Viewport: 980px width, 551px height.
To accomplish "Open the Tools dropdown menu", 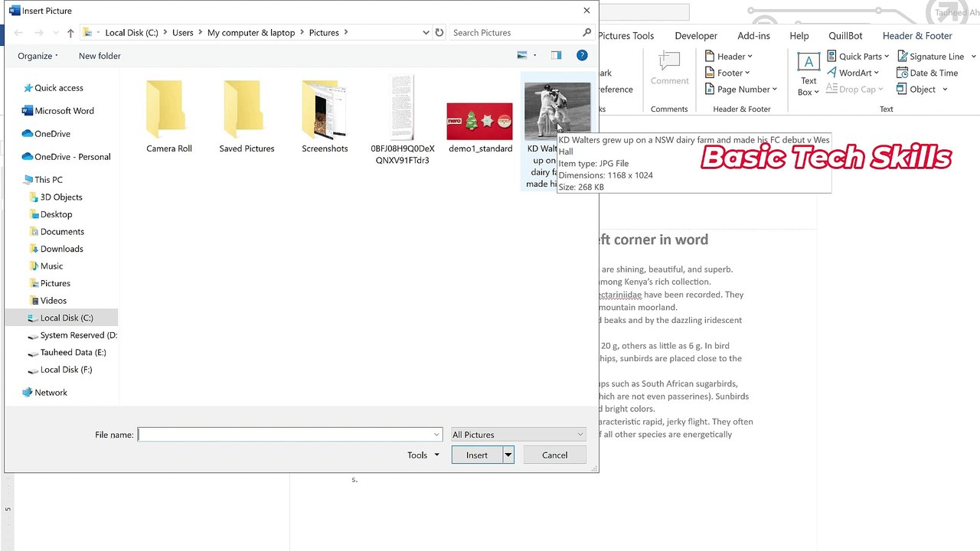I will 423,455.
